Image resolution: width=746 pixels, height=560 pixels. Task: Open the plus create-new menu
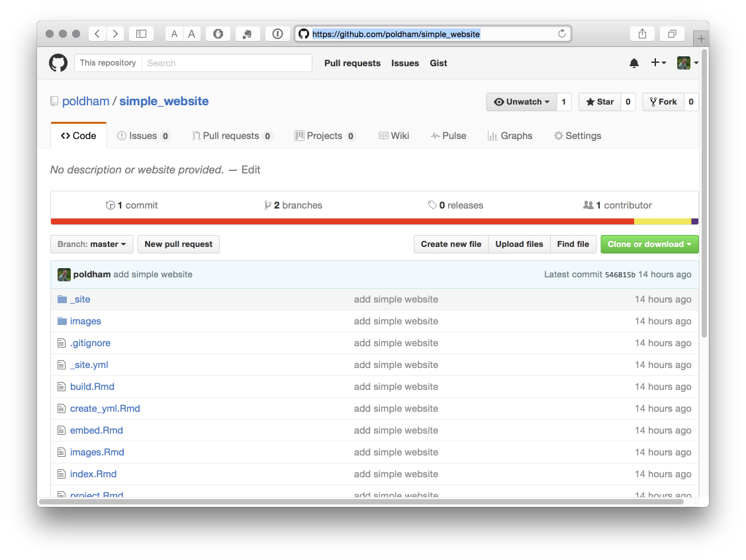pos(659,62)
